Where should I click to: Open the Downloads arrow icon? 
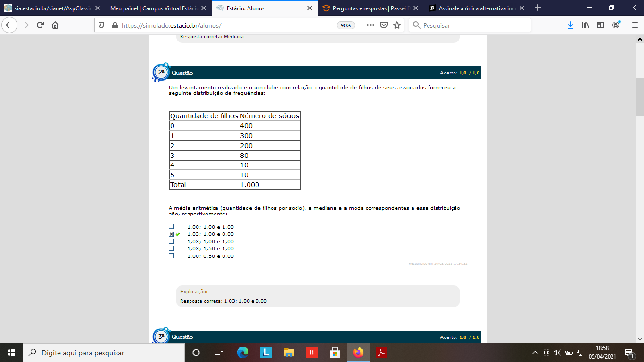pyautogui.click(x=570, y=25)
